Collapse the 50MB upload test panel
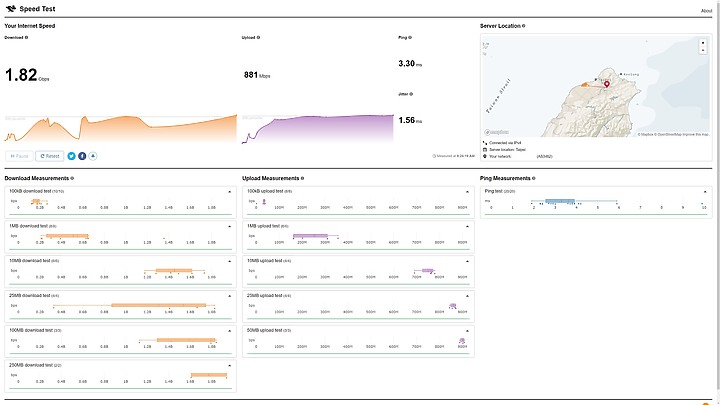The image size is (720, 405). pyautogui.click(x=467, y=331)
